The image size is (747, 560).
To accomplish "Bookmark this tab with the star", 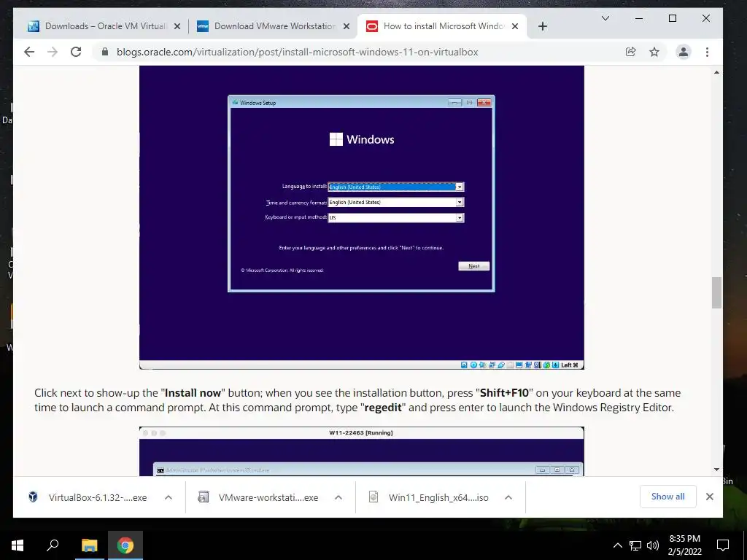I will click(x=654, y=52).
